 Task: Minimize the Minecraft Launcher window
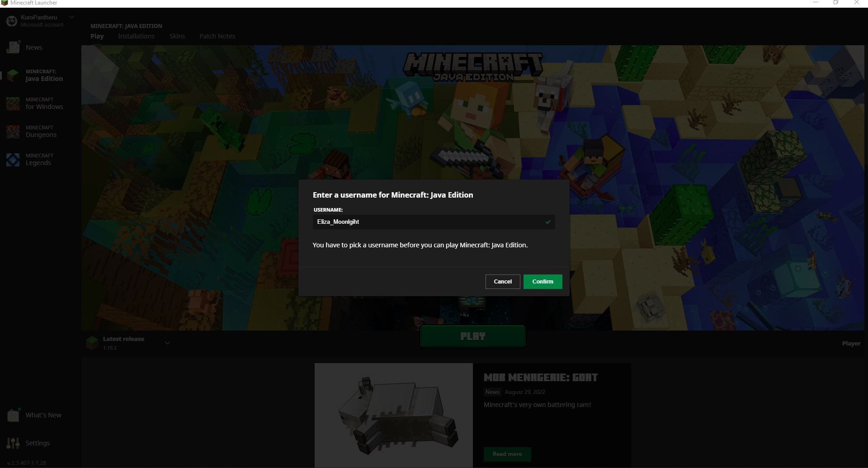816,3
